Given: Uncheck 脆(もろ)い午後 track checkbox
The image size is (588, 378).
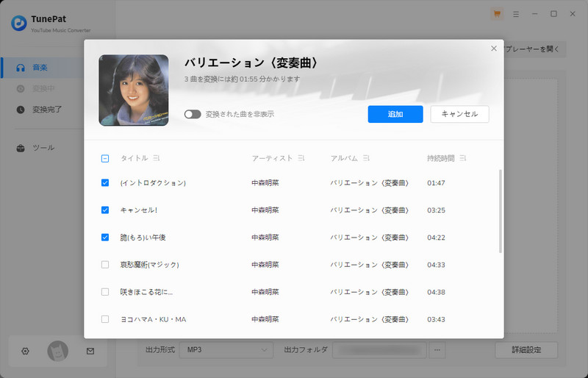Looking at the screenshot, I should coord(105,238).
